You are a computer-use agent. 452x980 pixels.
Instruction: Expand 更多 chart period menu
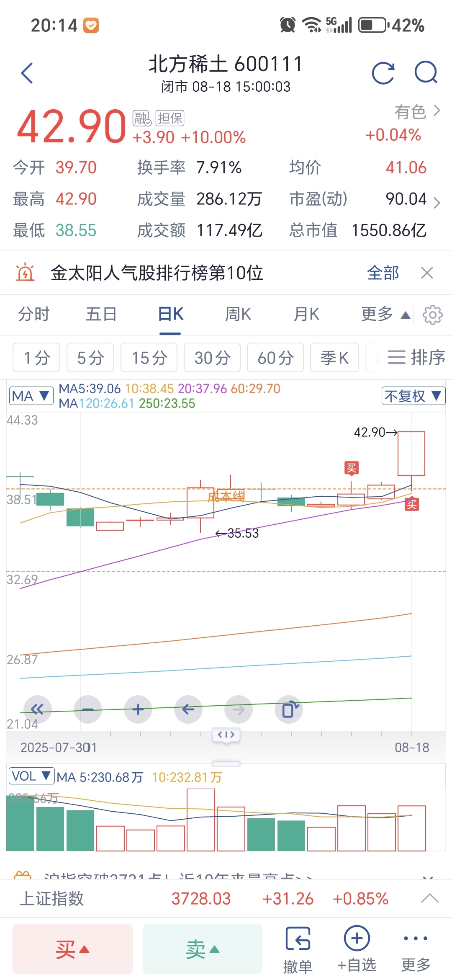[385, 315]
